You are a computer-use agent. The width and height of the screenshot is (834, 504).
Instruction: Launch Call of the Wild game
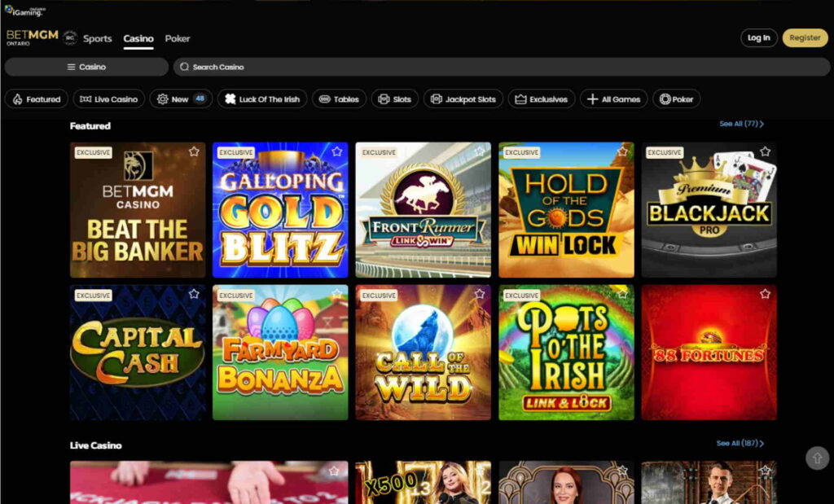point(424,353)
